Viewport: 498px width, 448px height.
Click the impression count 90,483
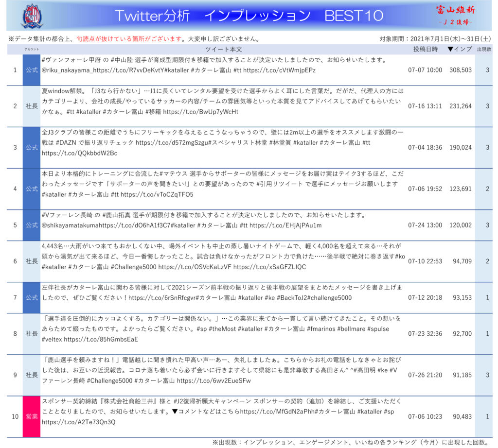tap(462, 416)
